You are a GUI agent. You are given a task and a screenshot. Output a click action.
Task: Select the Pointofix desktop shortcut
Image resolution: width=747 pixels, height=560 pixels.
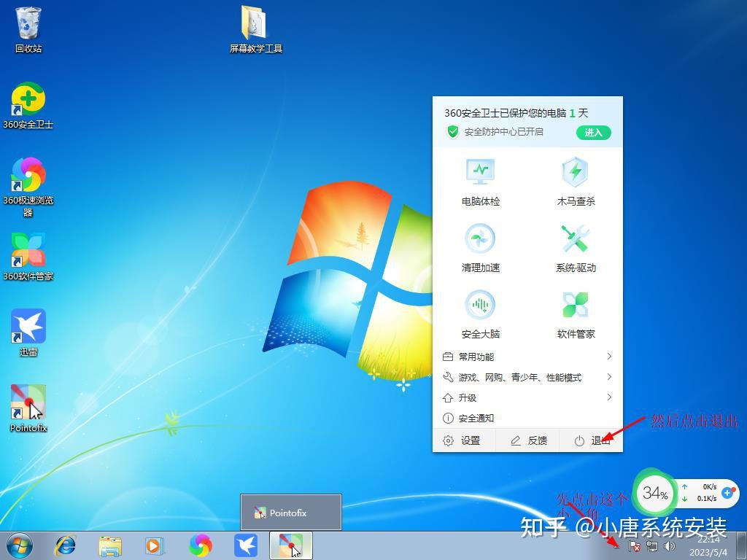tap(28, 408)
